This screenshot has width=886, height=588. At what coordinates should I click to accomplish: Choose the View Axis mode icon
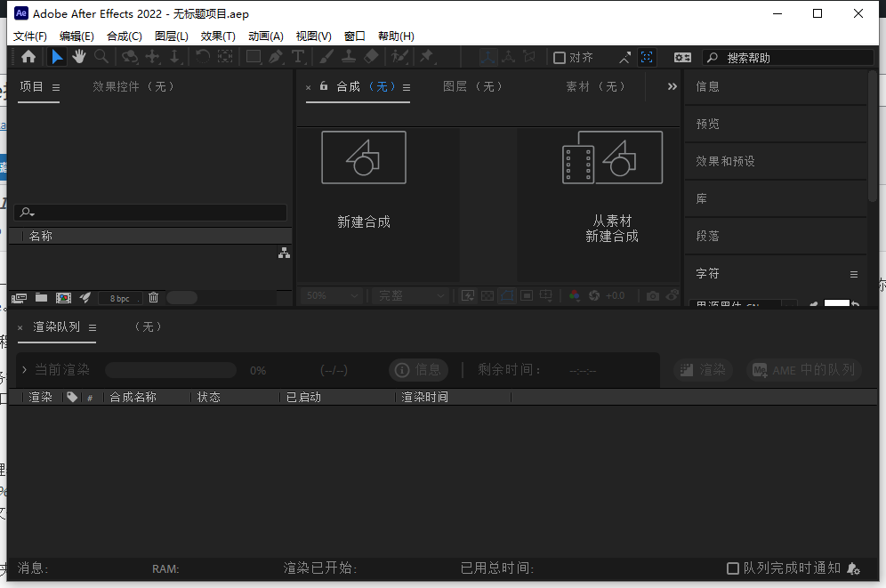coord(529,57)
